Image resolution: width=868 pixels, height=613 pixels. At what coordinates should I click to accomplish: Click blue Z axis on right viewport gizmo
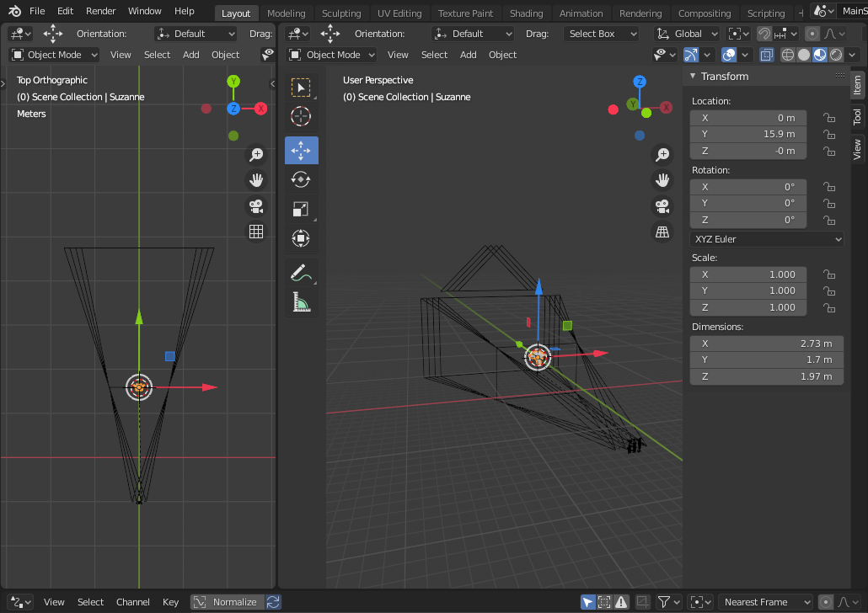pyautogui.click(x=640, y=82)
